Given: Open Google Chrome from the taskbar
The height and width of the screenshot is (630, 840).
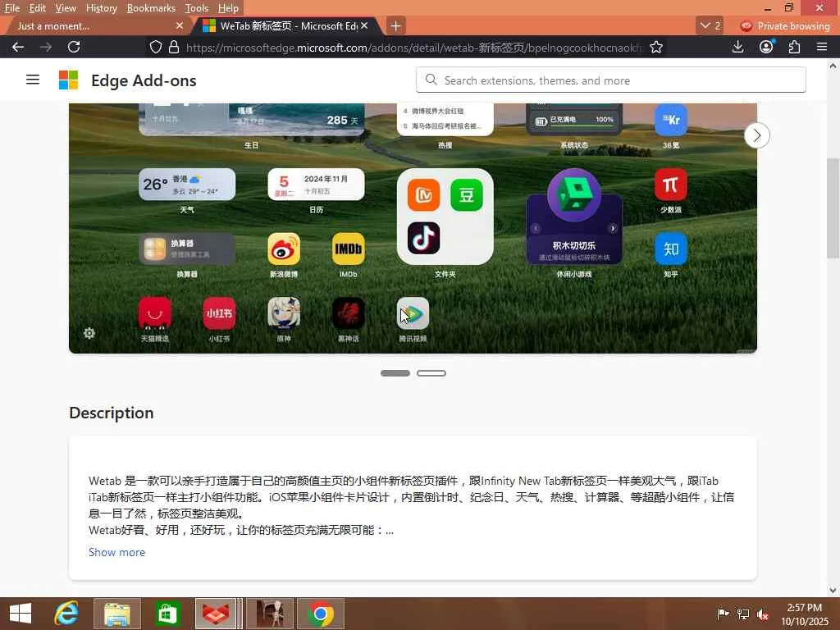Looking at the screenshot, I should pyautogui.click(x=321, y=614).
